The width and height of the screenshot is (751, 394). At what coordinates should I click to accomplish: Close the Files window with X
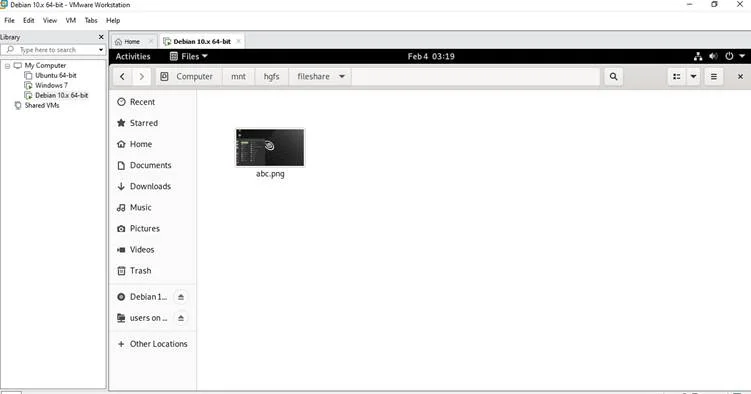740,77
